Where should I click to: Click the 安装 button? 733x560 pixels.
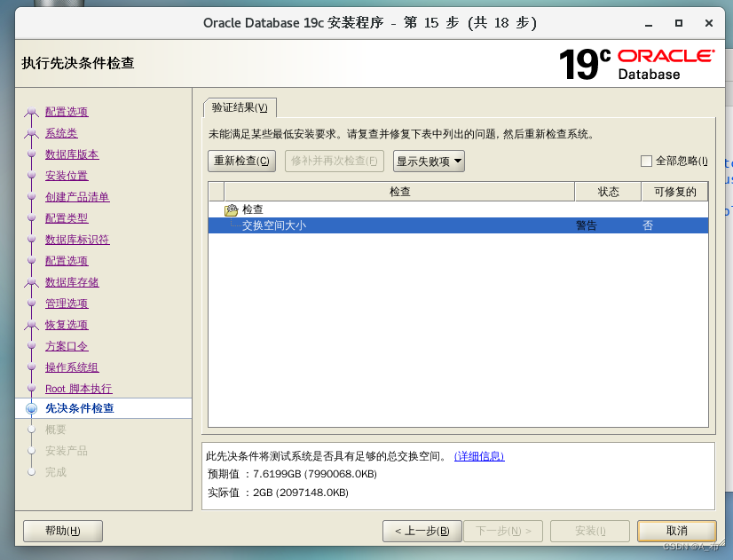pyautogui.click(x=590, y=531)
